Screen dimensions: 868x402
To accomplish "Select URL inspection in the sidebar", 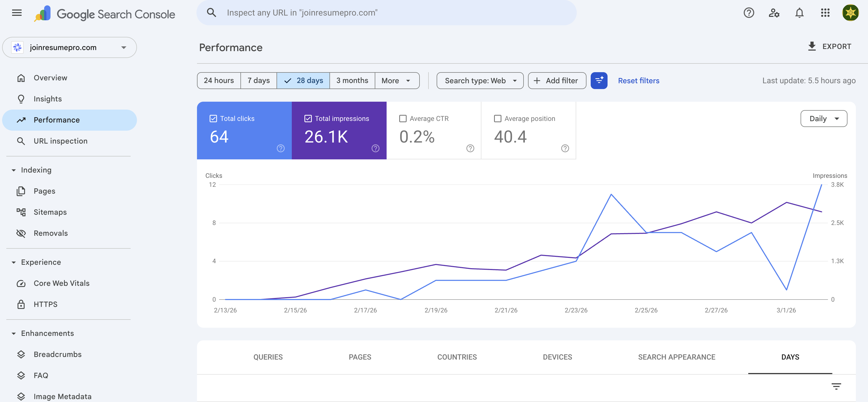I will 60,141.
